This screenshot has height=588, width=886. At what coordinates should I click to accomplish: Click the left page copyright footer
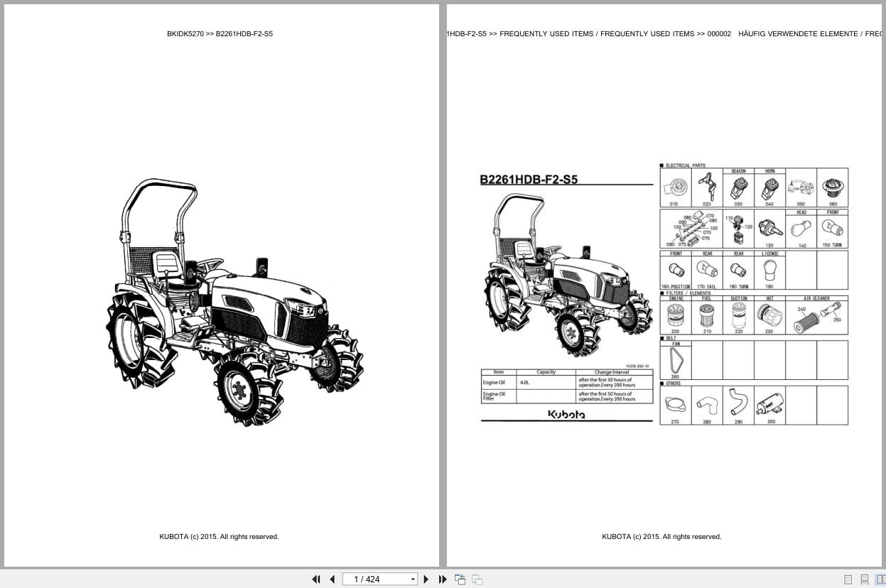[x=219, y=537]
